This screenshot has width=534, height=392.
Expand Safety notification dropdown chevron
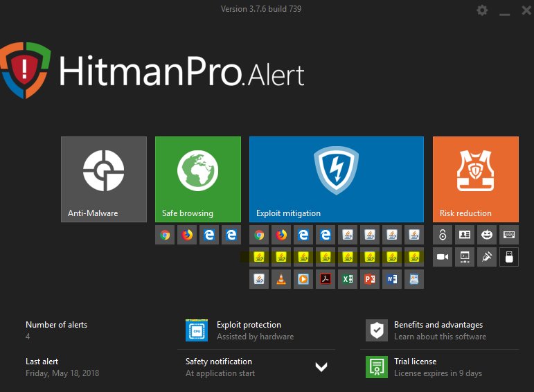(321, 367)
